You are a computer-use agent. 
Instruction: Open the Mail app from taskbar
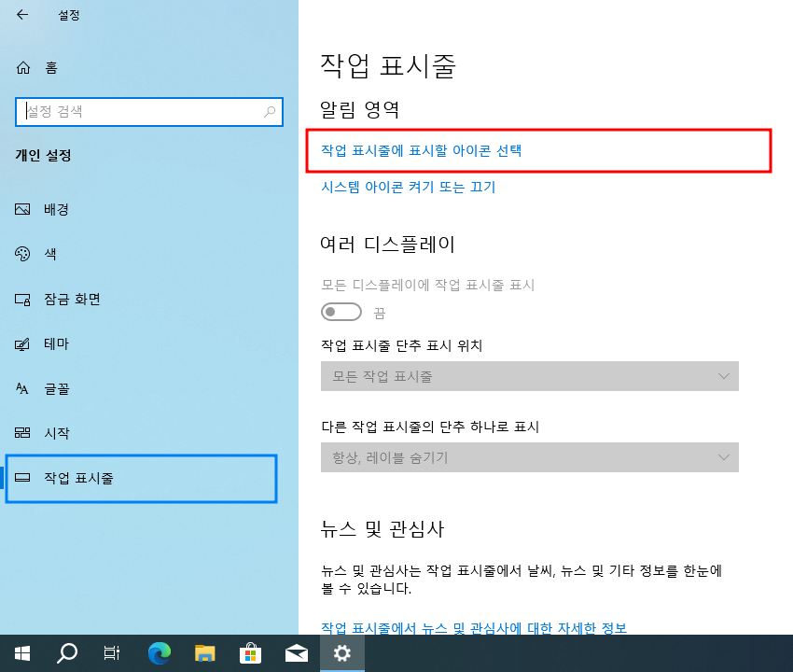click(x=297, y=653)
